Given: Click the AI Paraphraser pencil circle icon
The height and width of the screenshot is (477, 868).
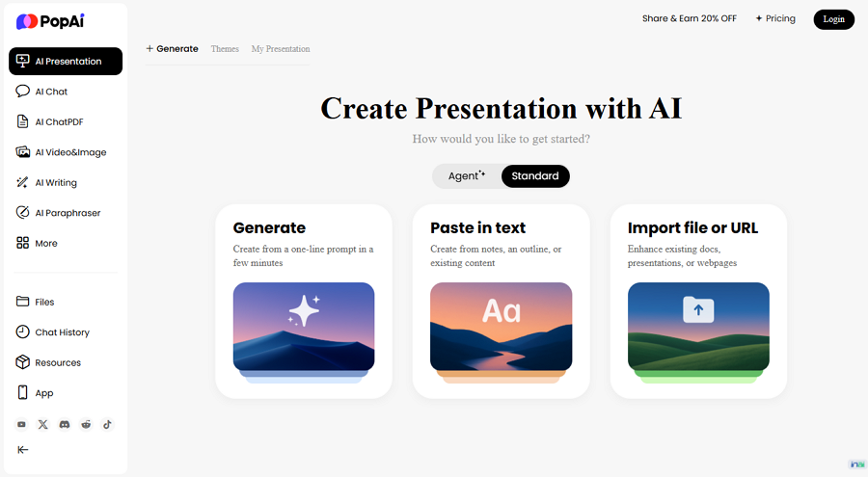Looking at the screenshot, I should (23, 213).
